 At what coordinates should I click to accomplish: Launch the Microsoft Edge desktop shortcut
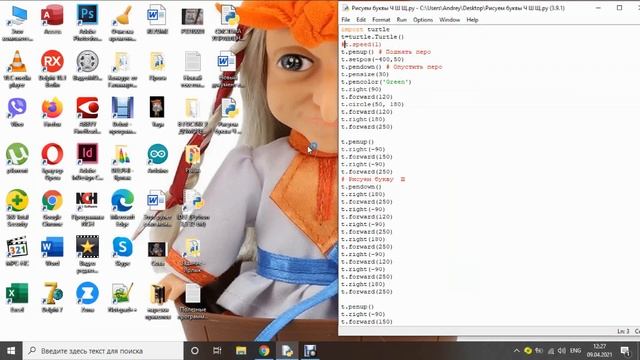[x=122, y=208]
